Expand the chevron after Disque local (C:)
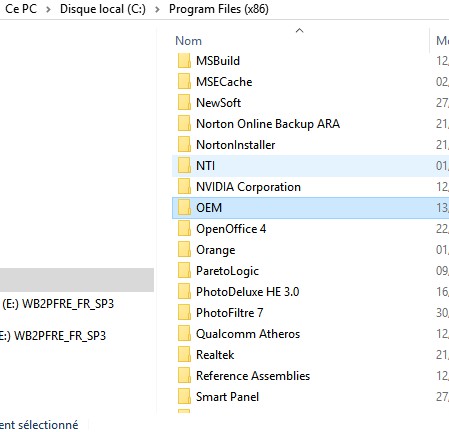The image size is (449, 432). coord(157,9)
